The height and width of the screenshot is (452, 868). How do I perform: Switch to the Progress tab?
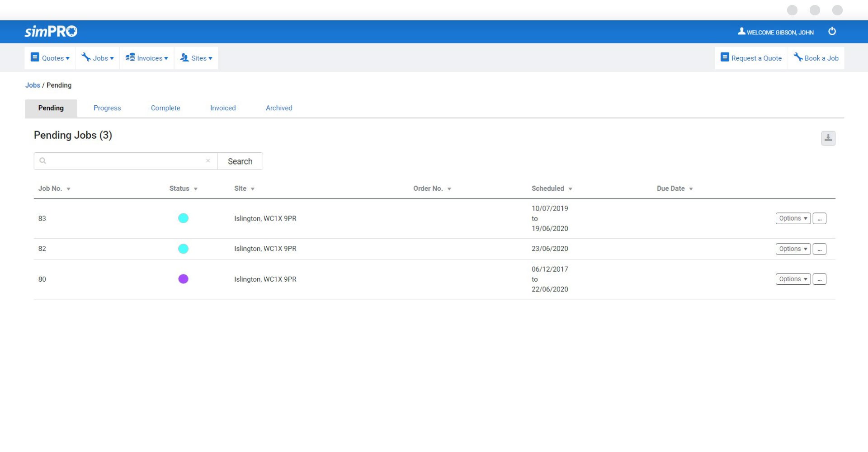pyautogui.click(x=107, y=108)
